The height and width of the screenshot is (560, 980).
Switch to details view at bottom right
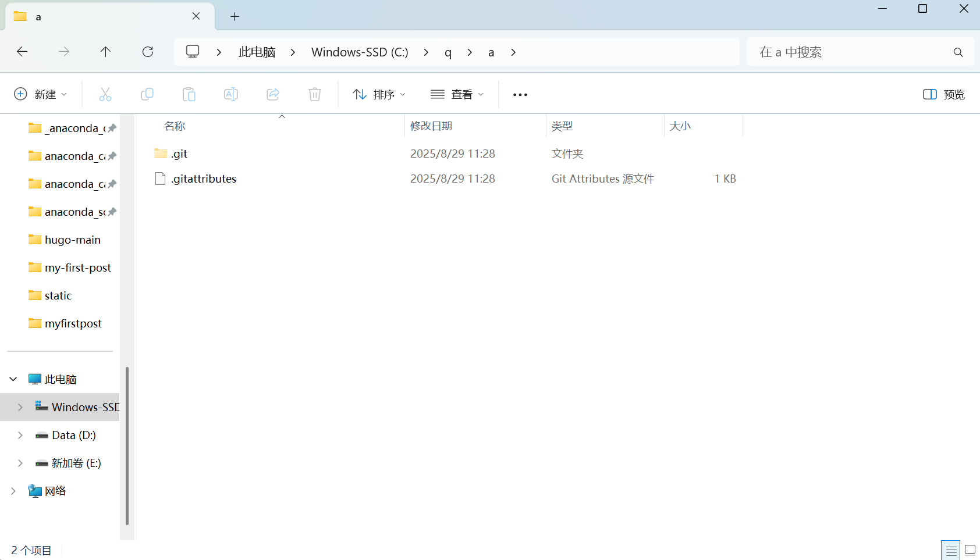(951, 550)
